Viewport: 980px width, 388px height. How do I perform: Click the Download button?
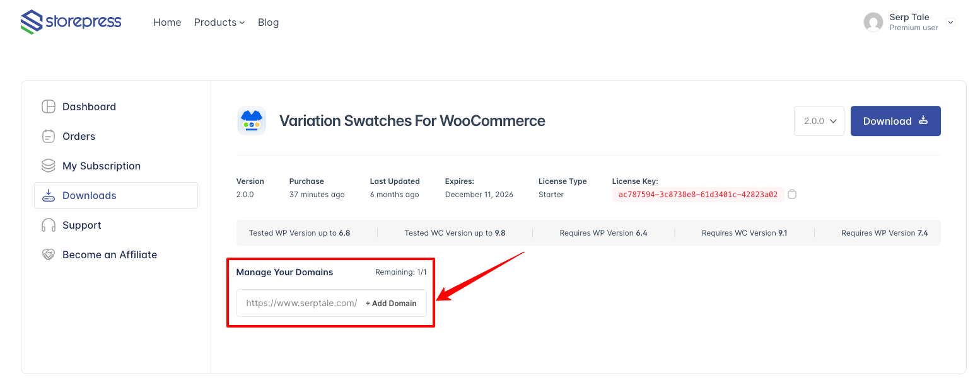coord(895,121)
